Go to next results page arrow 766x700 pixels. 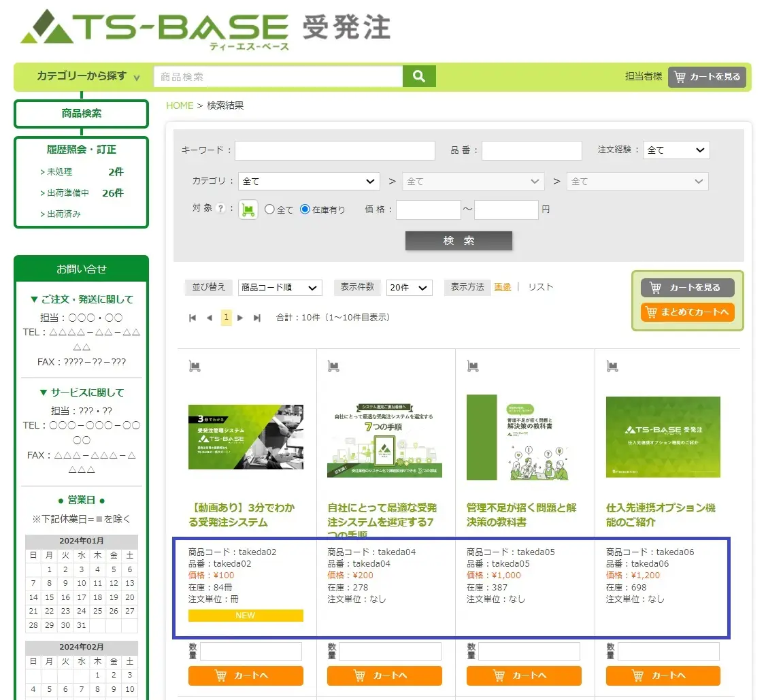tap(240, 318)
